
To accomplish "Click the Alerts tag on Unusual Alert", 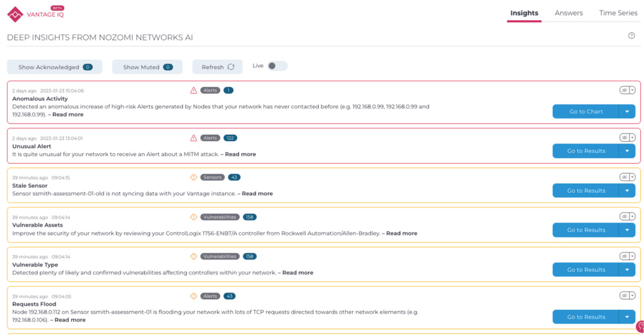I will 210,138.
